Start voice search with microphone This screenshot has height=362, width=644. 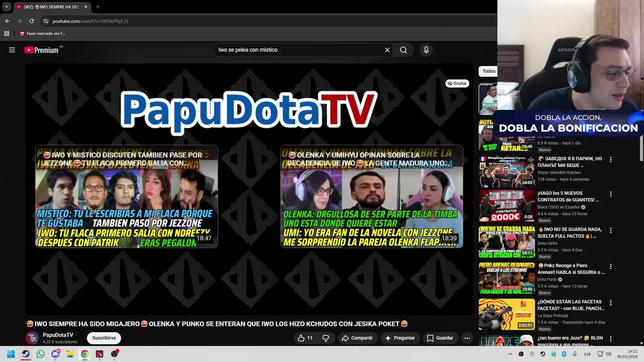coord(426,50)
